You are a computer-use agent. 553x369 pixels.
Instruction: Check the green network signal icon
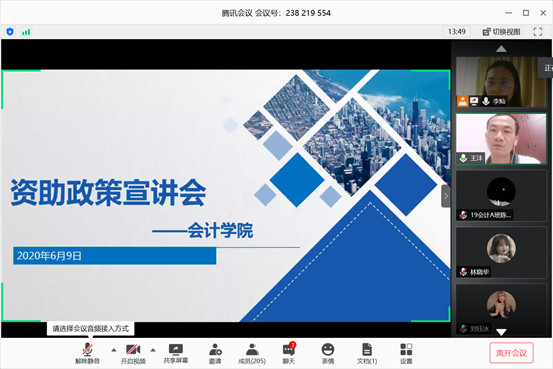[26, 32]
